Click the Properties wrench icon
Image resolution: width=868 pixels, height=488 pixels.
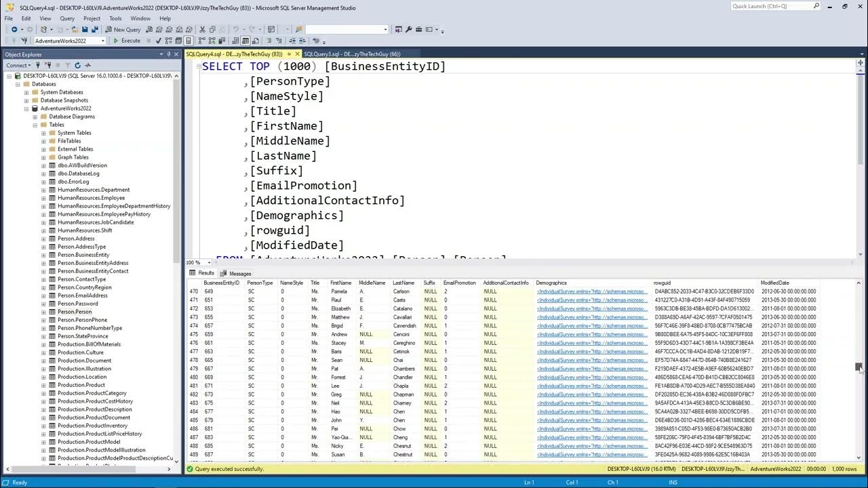click(408, 30)
